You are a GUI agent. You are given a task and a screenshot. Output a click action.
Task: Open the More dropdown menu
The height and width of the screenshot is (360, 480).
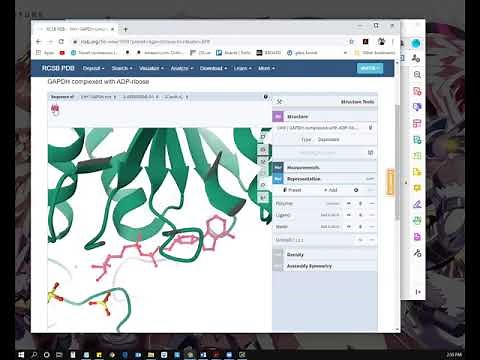pos(266,68)
